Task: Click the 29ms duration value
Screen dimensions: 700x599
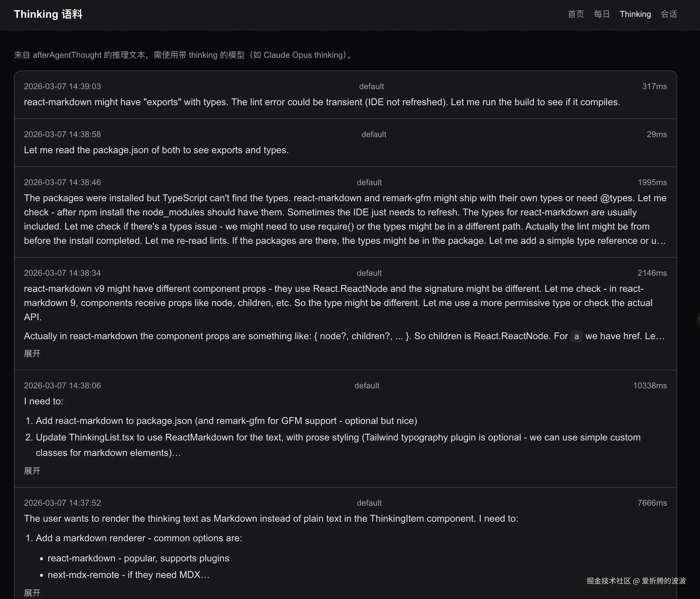Action: [656, 134]
